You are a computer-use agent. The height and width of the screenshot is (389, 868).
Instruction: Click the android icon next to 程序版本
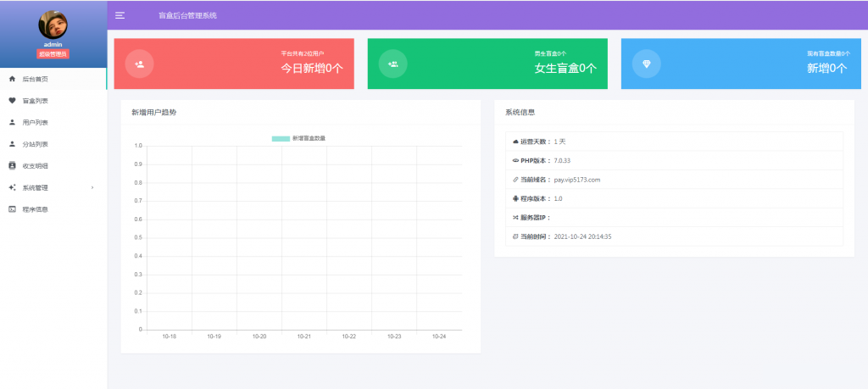515,198
